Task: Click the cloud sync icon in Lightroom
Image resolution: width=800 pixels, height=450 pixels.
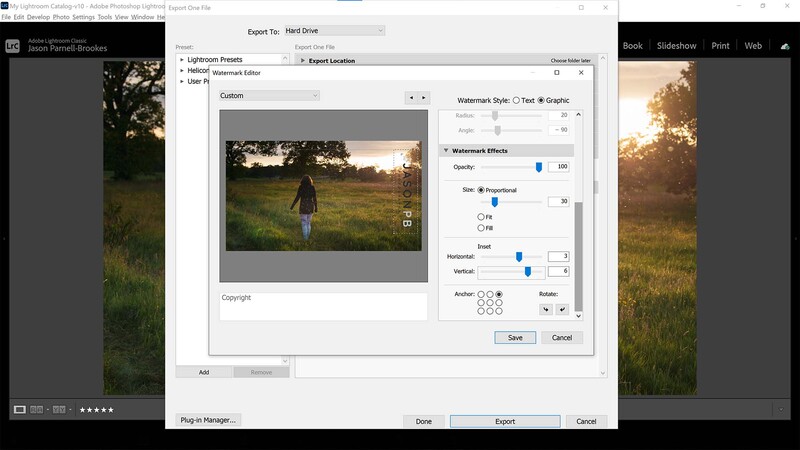Action: (785, 46)
